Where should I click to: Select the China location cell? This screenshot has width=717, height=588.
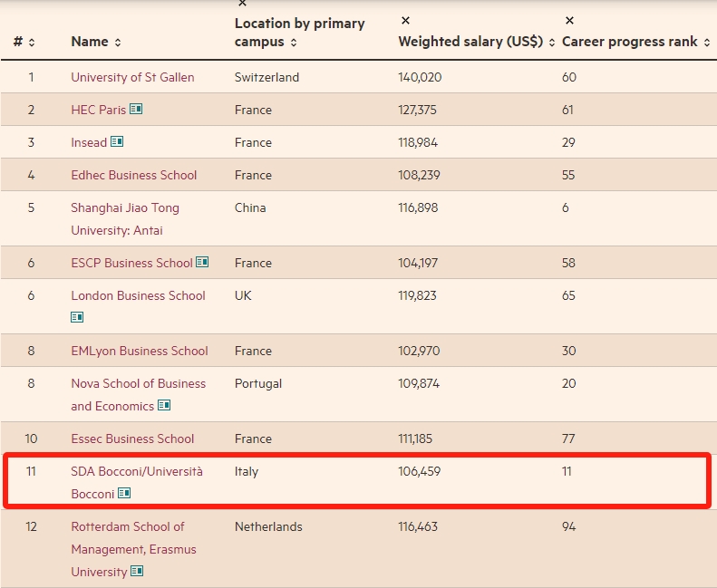[250, 207]
